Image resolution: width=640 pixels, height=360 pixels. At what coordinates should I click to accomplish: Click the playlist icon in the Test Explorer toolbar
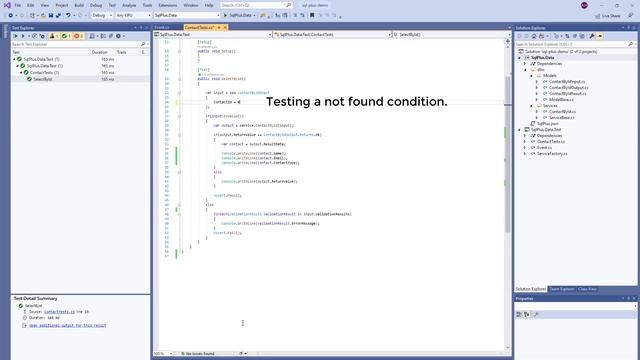pyautogui.click(x=92, y=36)
